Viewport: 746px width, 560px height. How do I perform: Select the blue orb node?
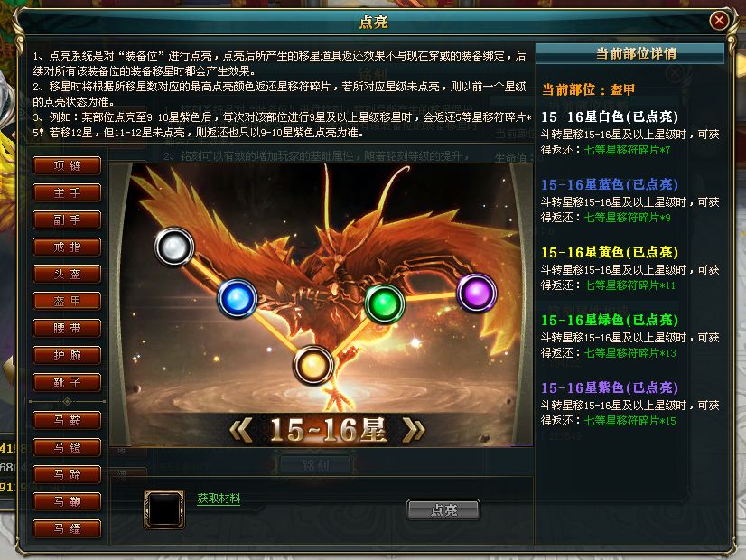click(238, 298)
